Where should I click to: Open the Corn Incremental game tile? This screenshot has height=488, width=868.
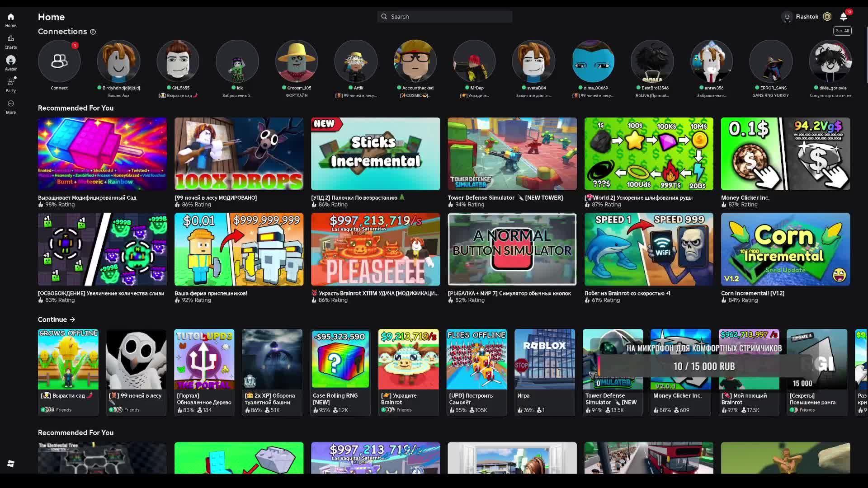point(785,249)
